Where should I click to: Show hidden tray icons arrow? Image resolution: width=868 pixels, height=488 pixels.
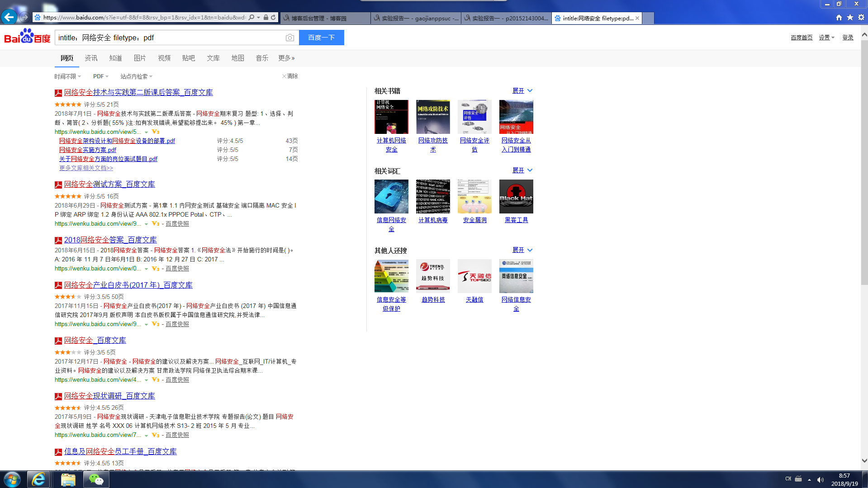(x=809, y=479)
